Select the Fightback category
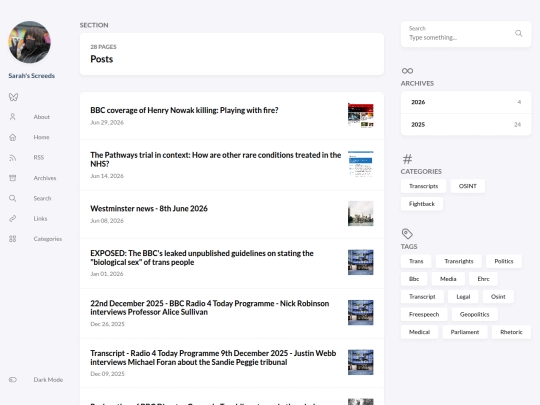This screenshot has height=405, width=540. coord(422,204)
